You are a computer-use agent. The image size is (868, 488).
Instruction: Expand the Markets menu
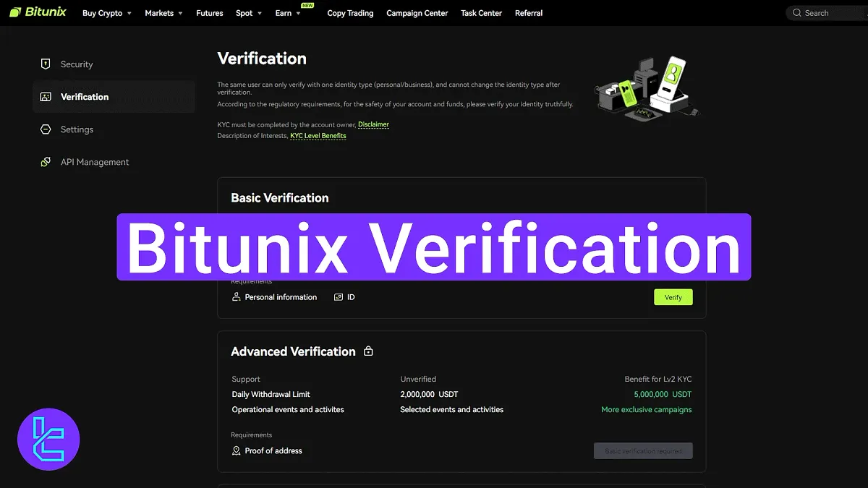pos(159,12)
